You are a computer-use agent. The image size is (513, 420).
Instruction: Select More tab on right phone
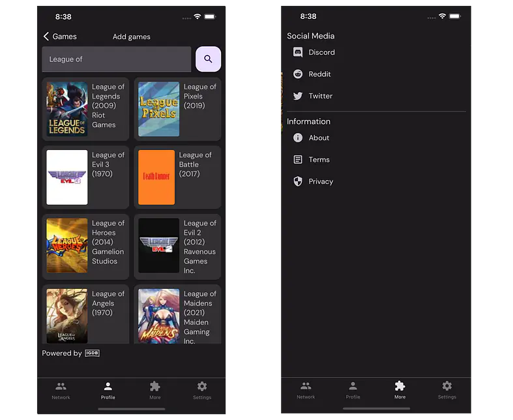point(400,390)
